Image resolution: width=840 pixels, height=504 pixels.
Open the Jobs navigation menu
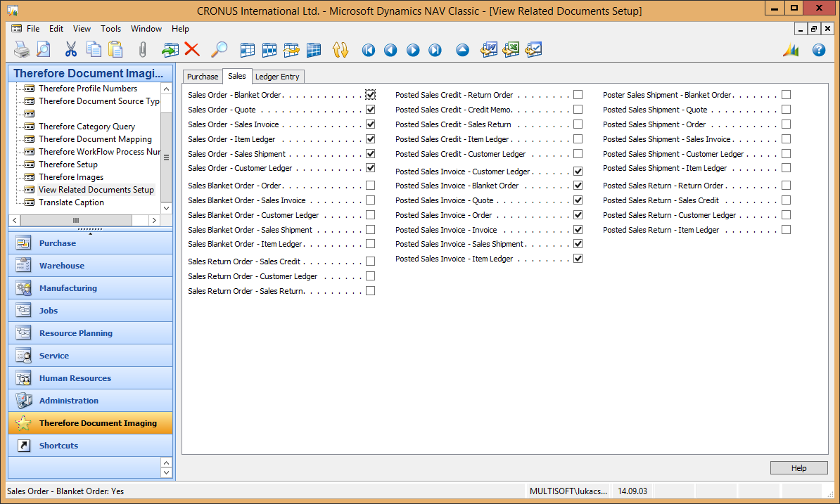90,310
